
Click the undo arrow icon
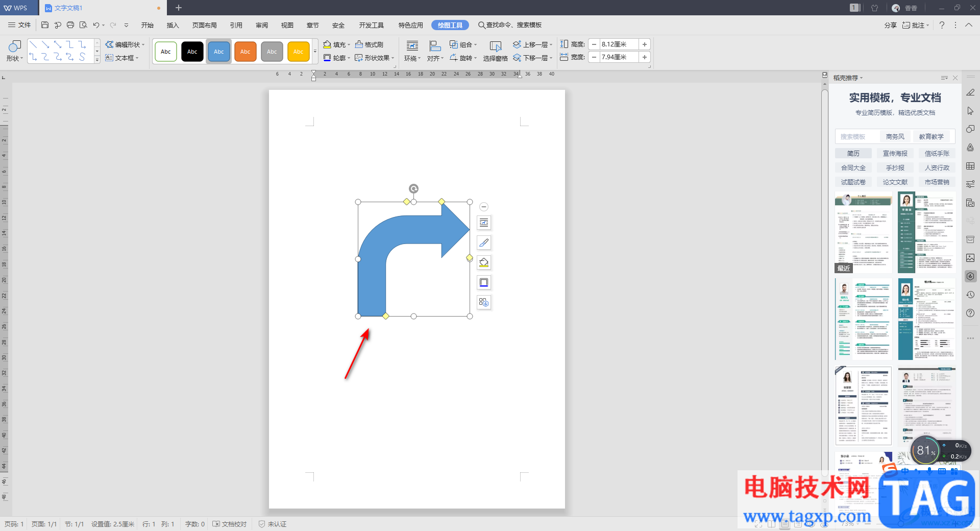[x=96, y=25]
